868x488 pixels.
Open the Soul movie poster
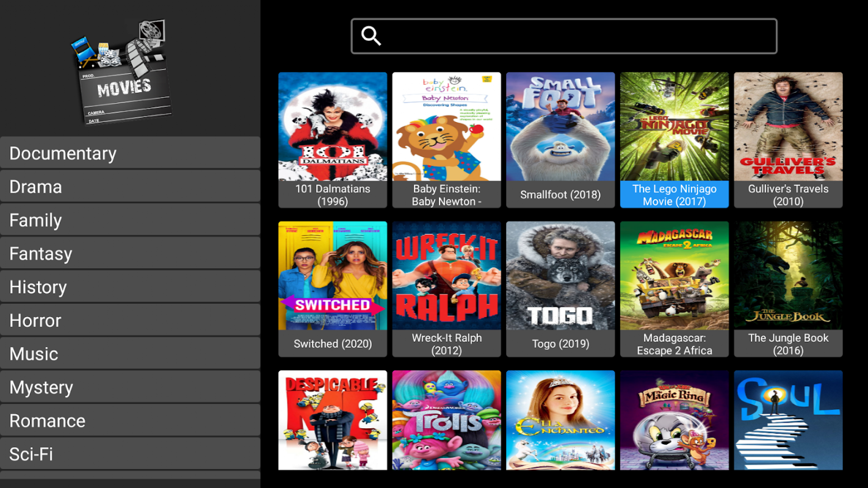[788, 420]
